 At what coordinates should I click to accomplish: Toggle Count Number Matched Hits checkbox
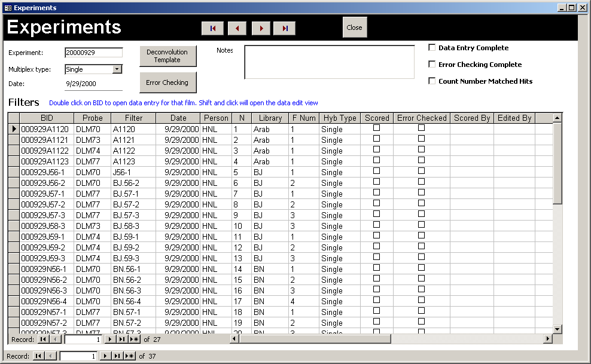click(432, 81)
